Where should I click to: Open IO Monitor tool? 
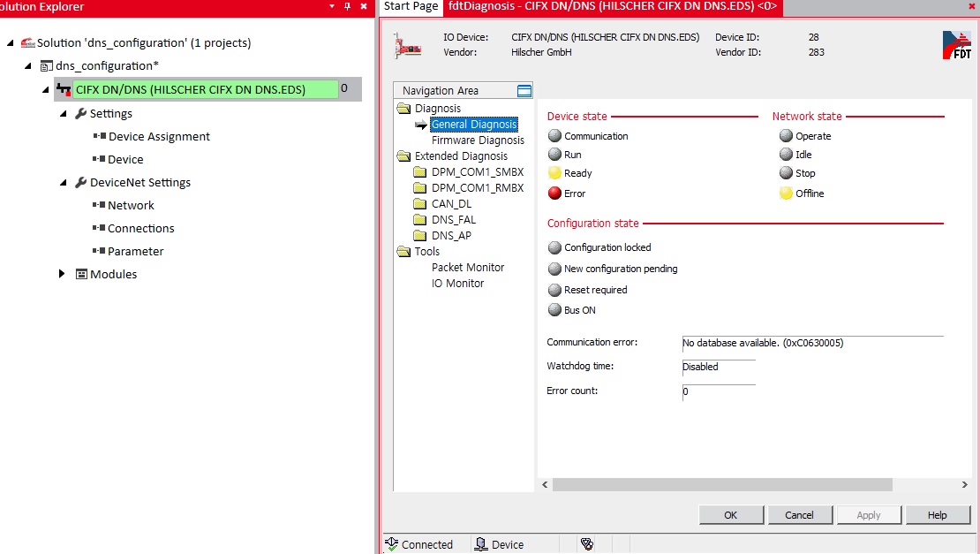point(457,284)
